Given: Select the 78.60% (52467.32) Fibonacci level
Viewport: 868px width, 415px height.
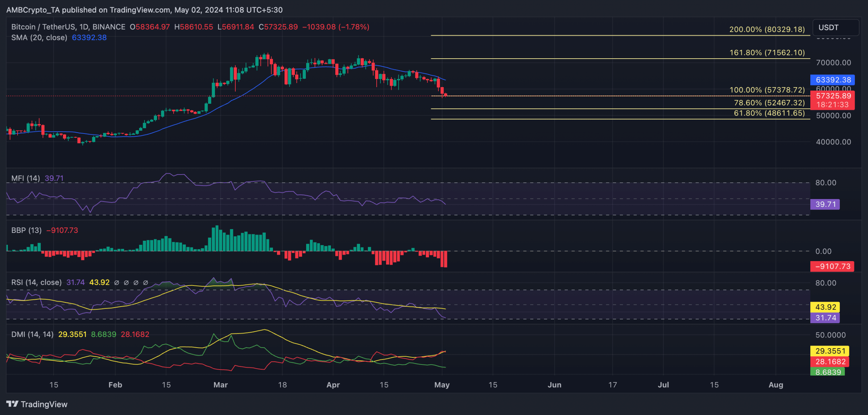Looking at the screenshot, I should [x=769, y=103].
